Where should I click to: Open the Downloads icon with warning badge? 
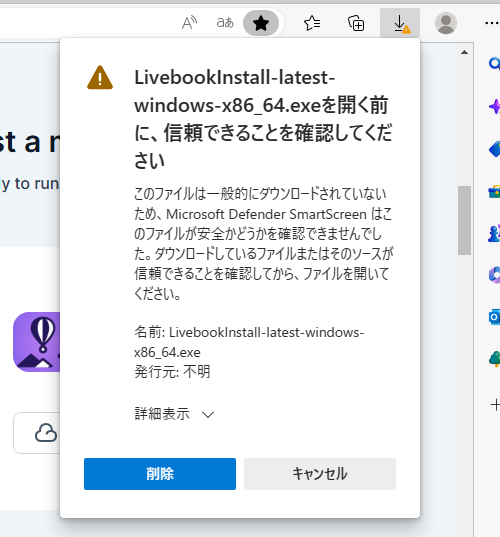(400, 23)
